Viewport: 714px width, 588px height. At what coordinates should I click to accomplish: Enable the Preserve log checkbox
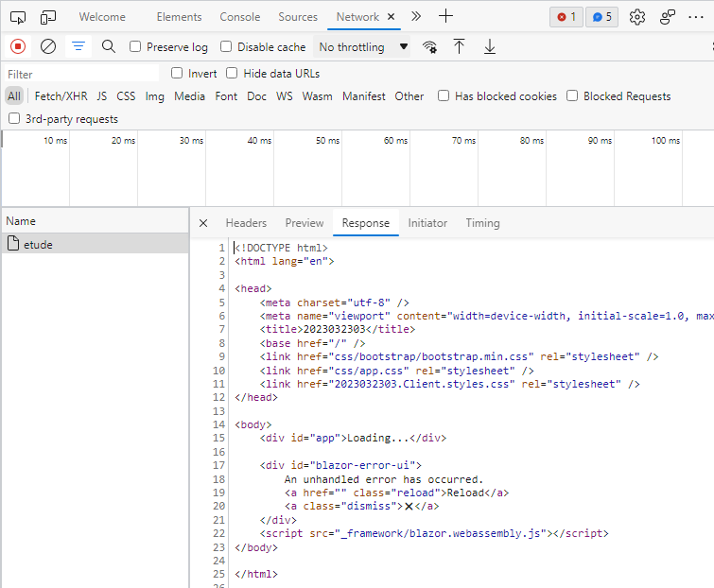(x=135, y=47)
